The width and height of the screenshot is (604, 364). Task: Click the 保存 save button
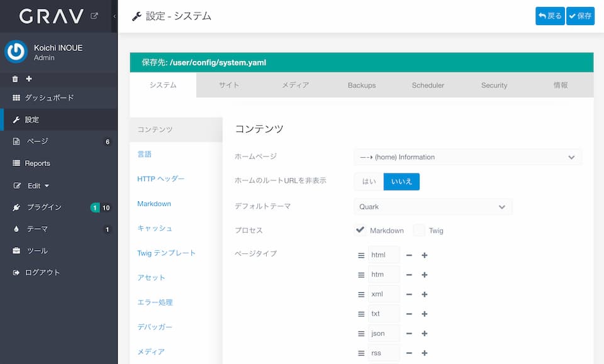(x=580, y=16)
